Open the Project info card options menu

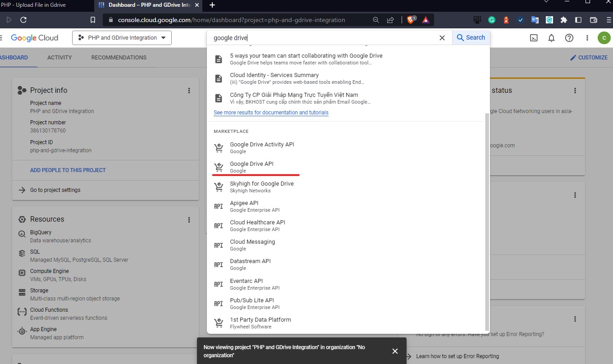click(189, 91)
